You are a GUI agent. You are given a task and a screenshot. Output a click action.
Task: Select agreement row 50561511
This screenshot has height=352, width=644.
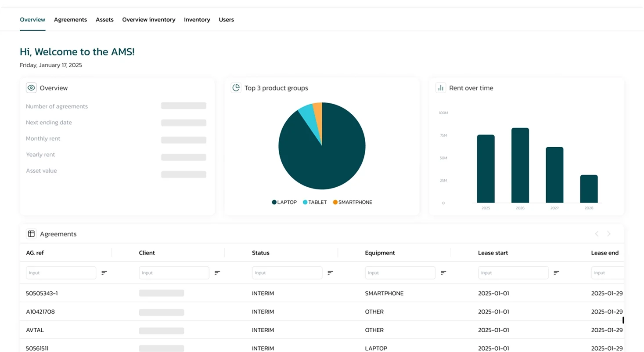[x=322, y=346]
